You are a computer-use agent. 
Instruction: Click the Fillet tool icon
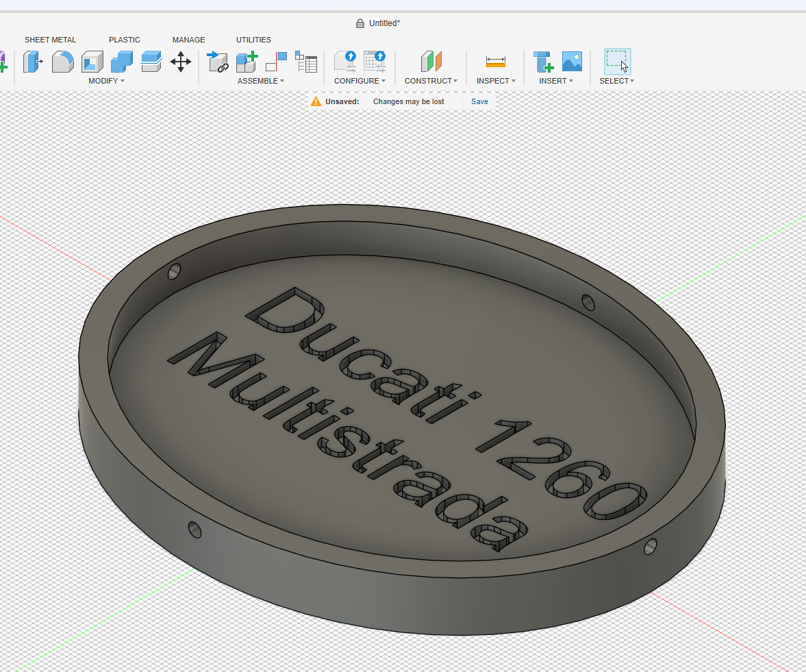62,62
